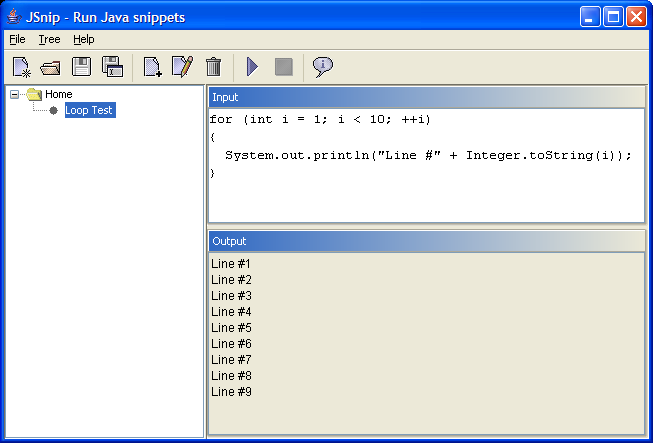Open the info speech bubble icon
653x443 pixels.
tap(323, 67)
